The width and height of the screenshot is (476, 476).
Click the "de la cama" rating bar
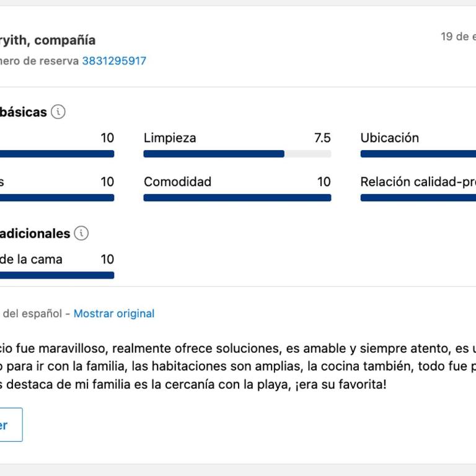(x=57, y=275)
